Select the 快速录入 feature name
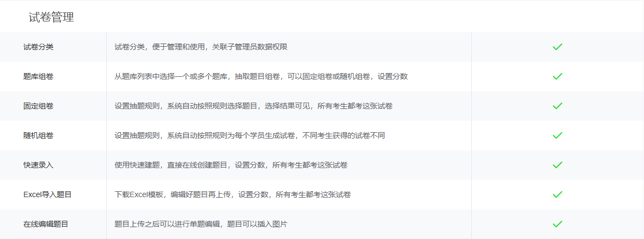Image resolution: width=644 pixels, height=239 pixels. tap(38, 165)
